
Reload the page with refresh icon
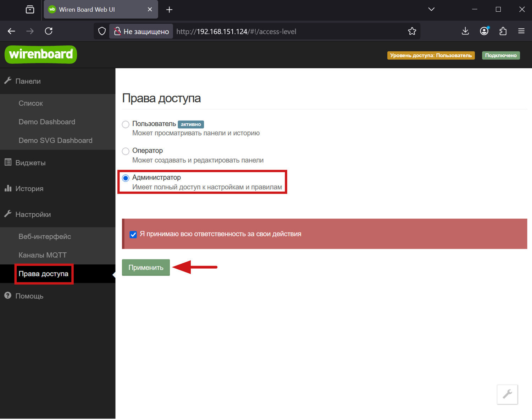tap(49, 31)
